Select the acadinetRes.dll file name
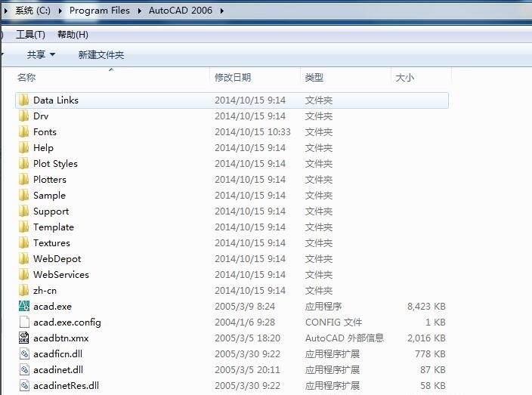 [66, 385]
